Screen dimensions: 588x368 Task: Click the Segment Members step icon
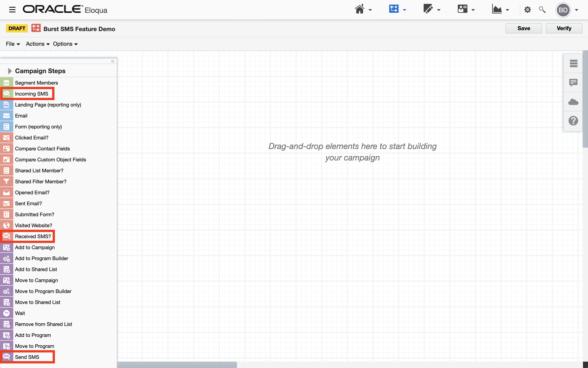7,83
